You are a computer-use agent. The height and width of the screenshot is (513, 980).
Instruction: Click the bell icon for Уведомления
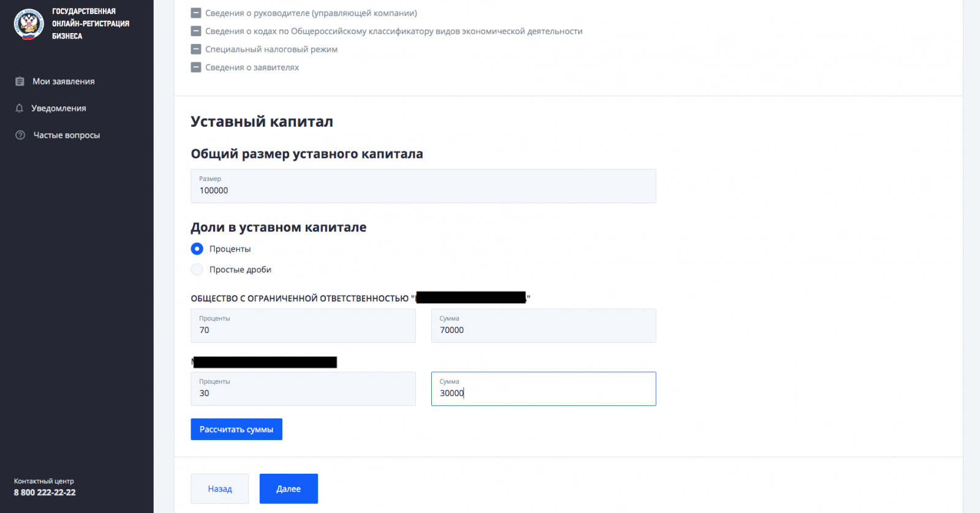tap(19, 108)
